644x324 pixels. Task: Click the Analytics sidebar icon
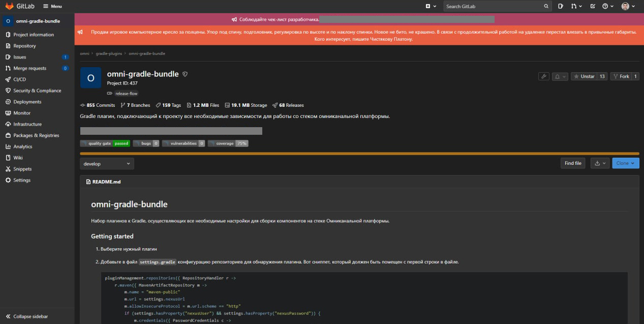tap(8, 146)
